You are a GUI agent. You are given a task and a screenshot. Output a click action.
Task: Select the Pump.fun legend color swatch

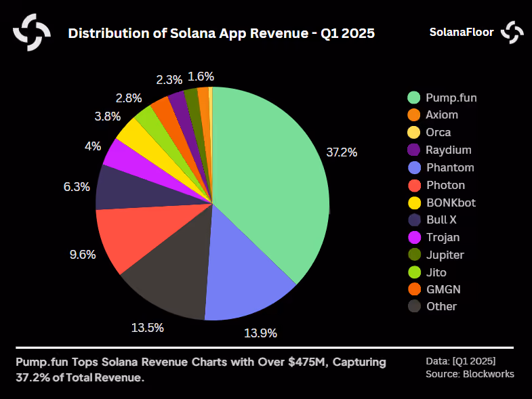[x=414, y=98]
